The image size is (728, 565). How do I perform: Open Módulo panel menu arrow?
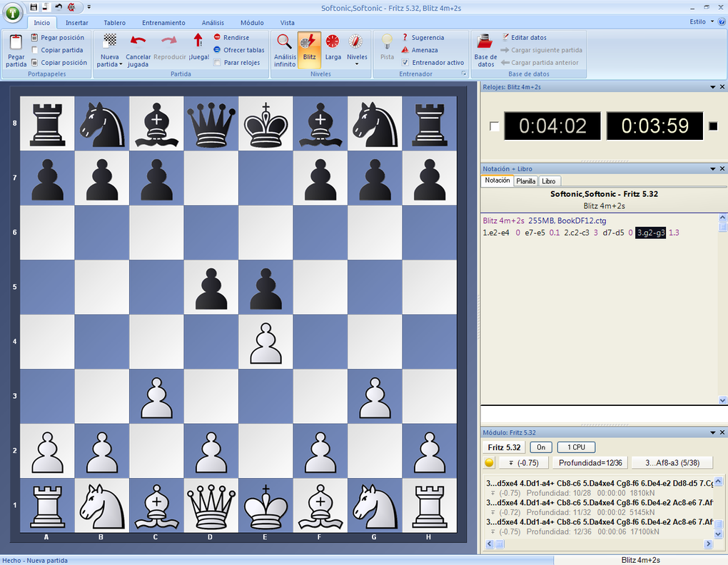tap(713, 432)
